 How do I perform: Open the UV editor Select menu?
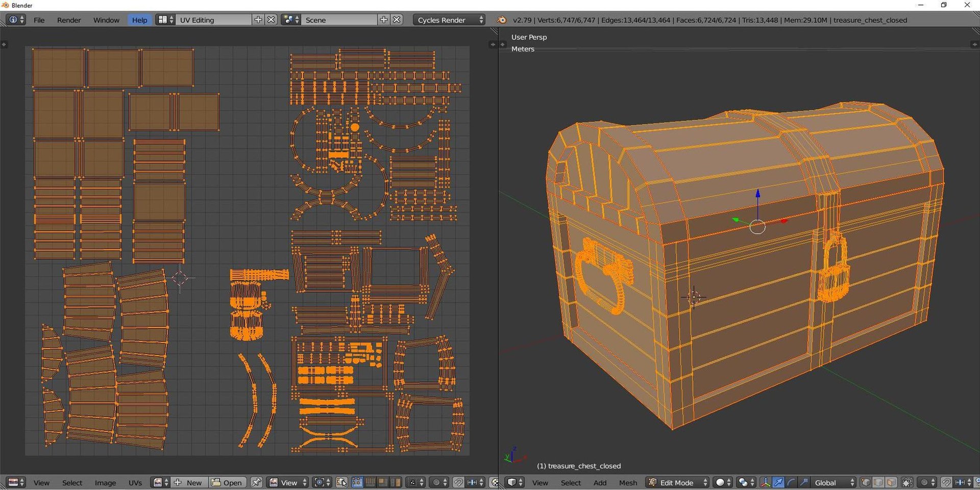point(72,482)
